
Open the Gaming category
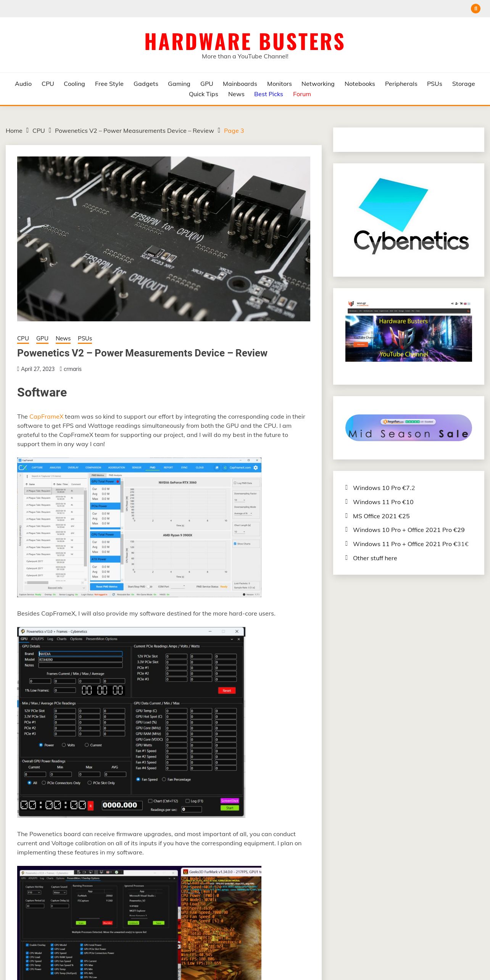click(x=179, y=84)
